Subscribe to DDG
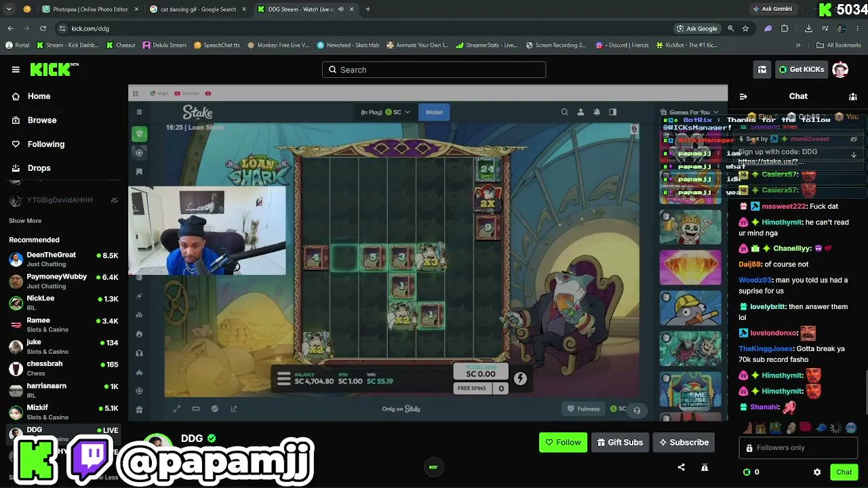This screenshot has width=868, height=488. pos(684,443)
